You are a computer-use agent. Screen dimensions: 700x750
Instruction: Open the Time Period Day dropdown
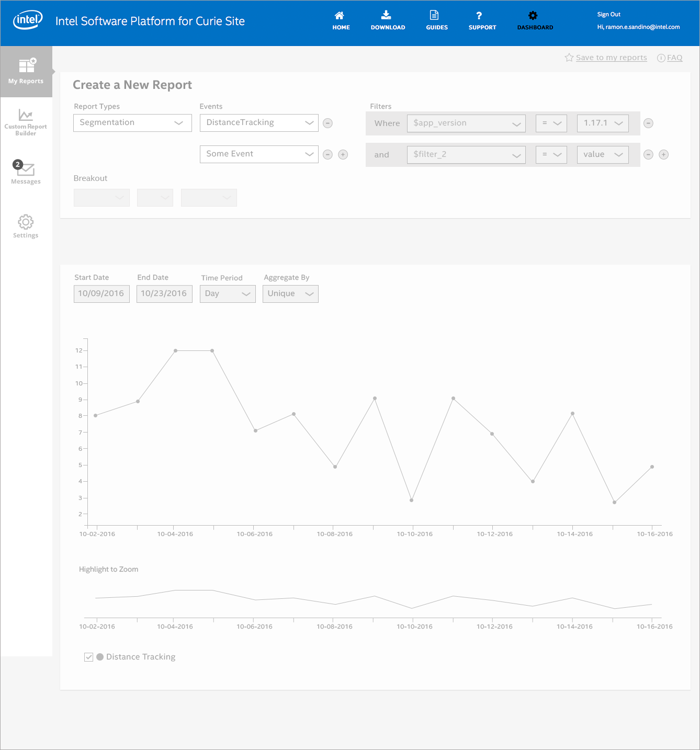(x=228, y=294)
